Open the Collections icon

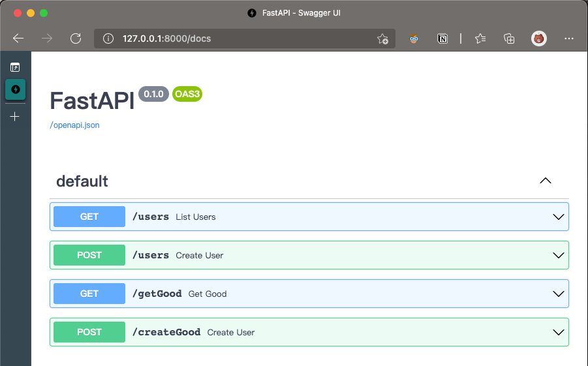click(509, 38)
